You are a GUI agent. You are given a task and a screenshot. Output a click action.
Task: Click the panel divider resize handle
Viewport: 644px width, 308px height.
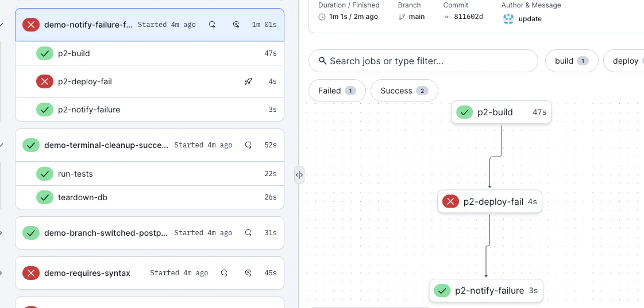pos(299,175)
